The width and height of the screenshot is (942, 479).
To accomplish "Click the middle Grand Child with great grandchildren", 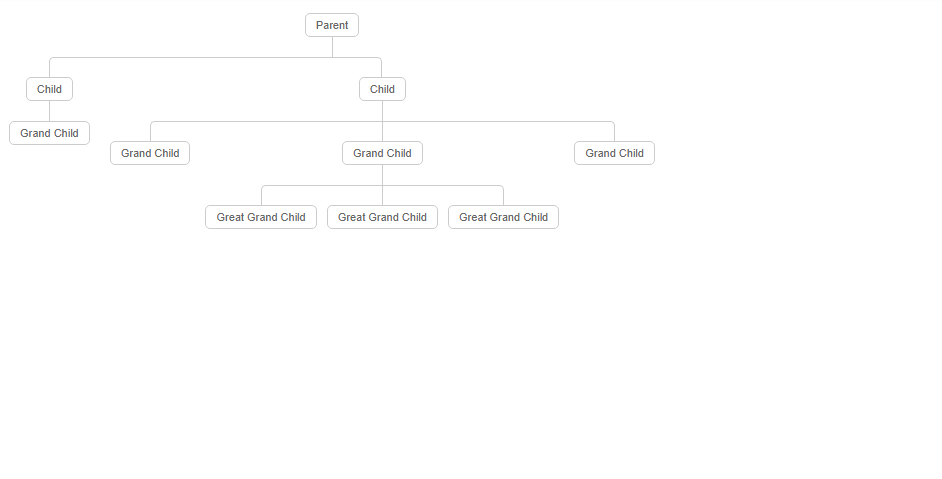I will (382, 153).
